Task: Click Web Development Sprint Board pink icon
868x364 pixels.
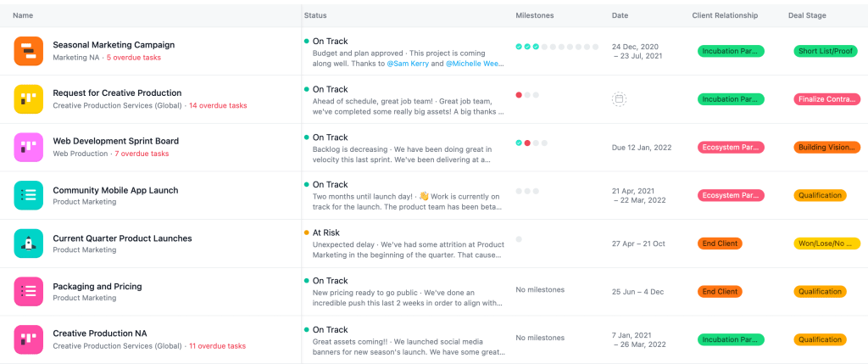Action: tap(28, 147)
